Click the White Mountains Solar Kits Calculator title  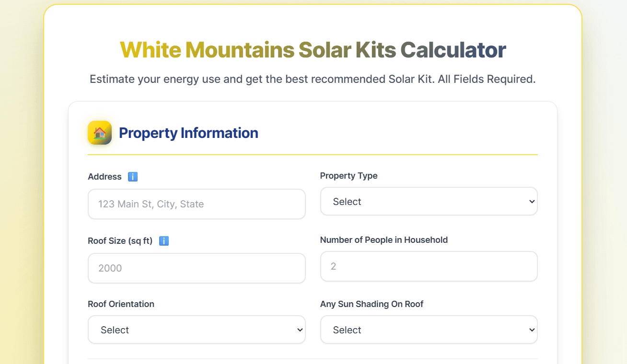313,50
